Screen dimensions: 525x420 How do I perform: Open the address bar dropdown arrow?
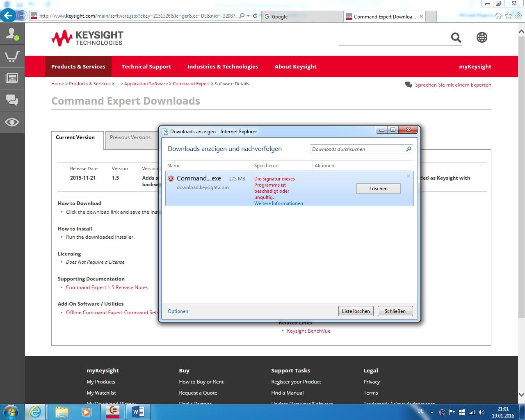click(x=249, y=16)
